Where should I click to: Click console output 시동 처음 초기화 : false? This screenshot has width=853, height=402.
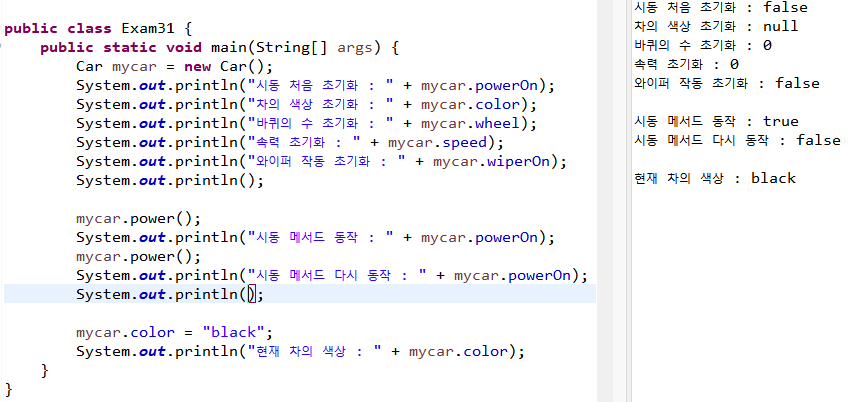click(x=721, y=8)
